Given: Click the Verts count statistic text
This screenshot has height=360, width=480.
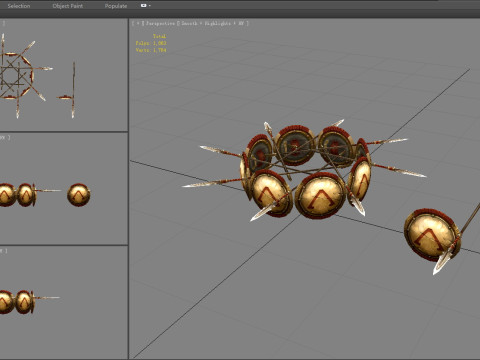Looking at the screenshot, I should click(151, 50).
